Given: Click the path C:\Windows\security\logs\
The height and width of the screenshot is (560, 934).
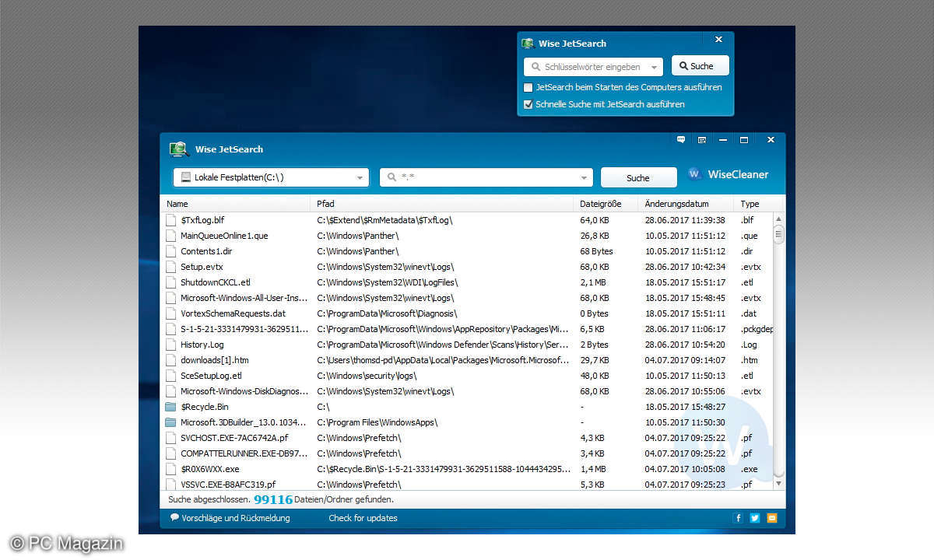Looking at the screenshot, I should pos(367,376).
